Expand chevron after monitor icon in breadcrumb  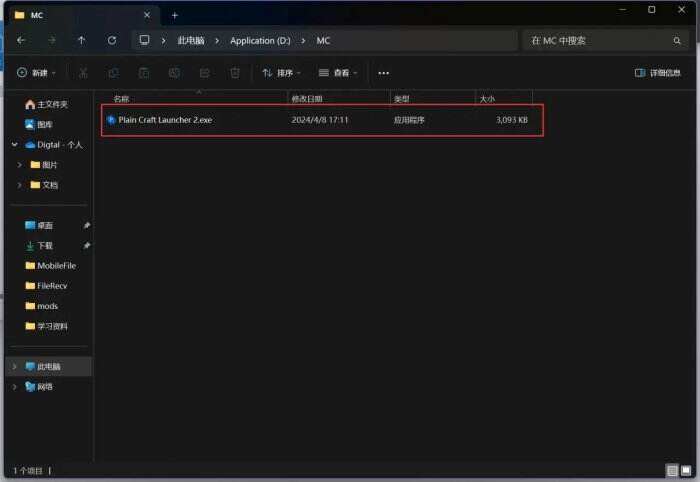tap(163, 41)
